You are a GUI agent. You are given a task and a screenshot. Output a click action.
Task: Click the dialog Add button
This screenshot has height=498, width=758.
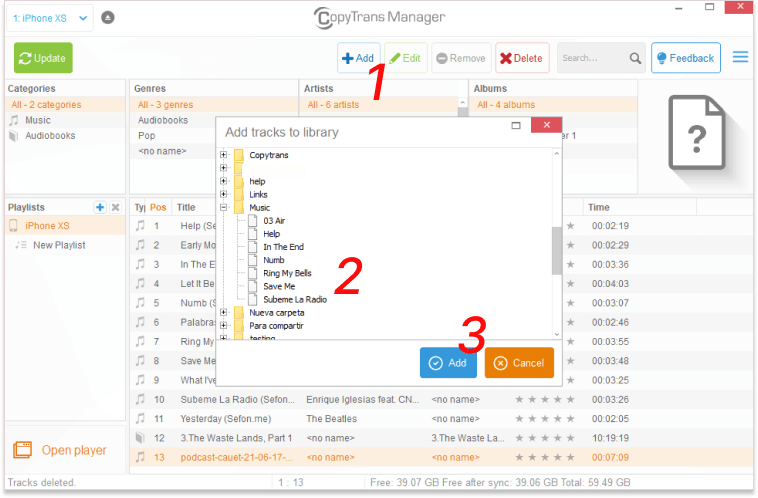(x=448, y=363)
